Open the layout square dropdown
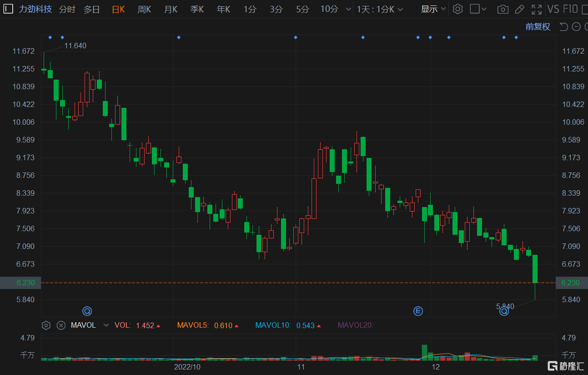Viewport: 588px width, 375px height. tap(478, 9)
